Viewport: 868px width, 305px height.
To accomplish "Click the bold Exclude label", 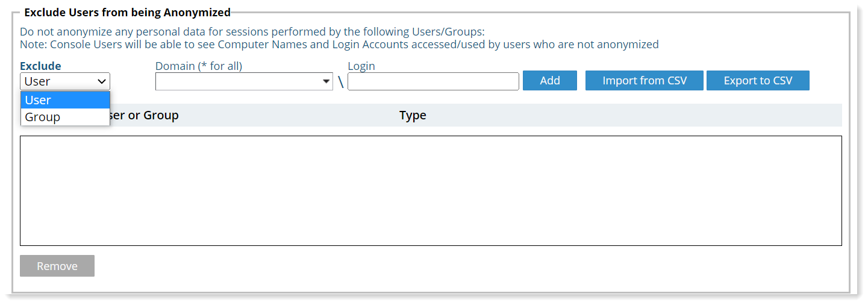I will [40, 66].
